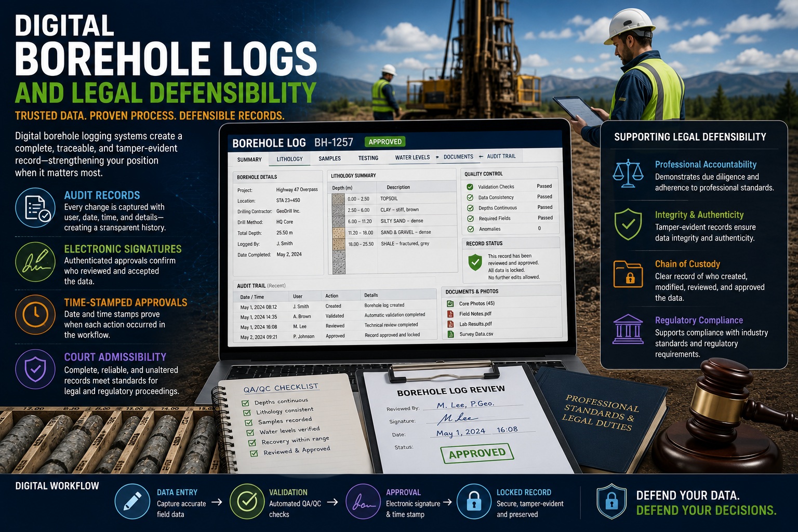Toggle the Samples recorded checklist box
Image resolution: width=798 pixels, height=532 pixels.
click(x=248, y=422)
